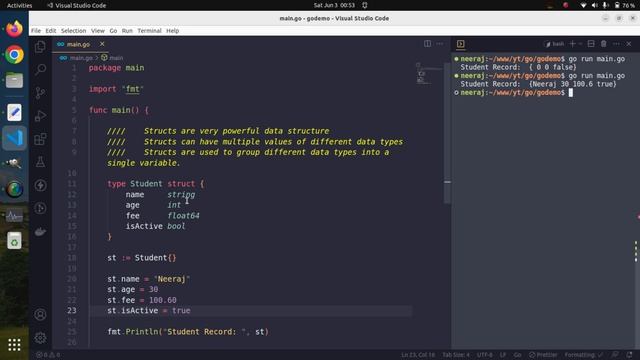The width and height of the screenshot is (640, 360).
Task: Change LF end-of-line sequence
Action: click(503, 355)
